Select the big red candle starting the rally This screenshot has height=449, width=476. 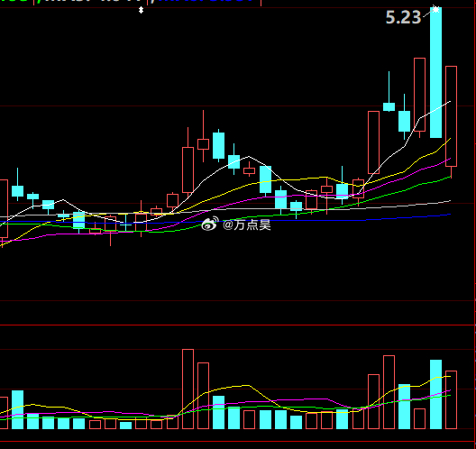pyautogui.click(x=374, y=142)
